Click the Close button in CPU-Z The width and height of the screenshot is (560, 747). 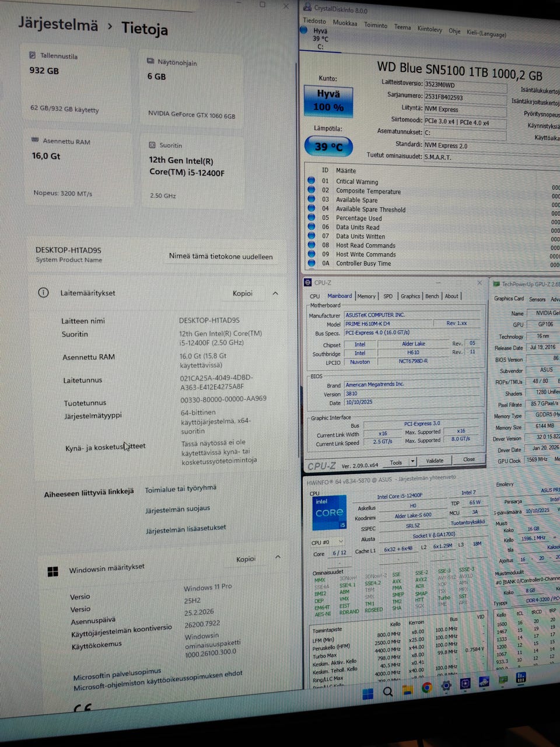(469, 460)
